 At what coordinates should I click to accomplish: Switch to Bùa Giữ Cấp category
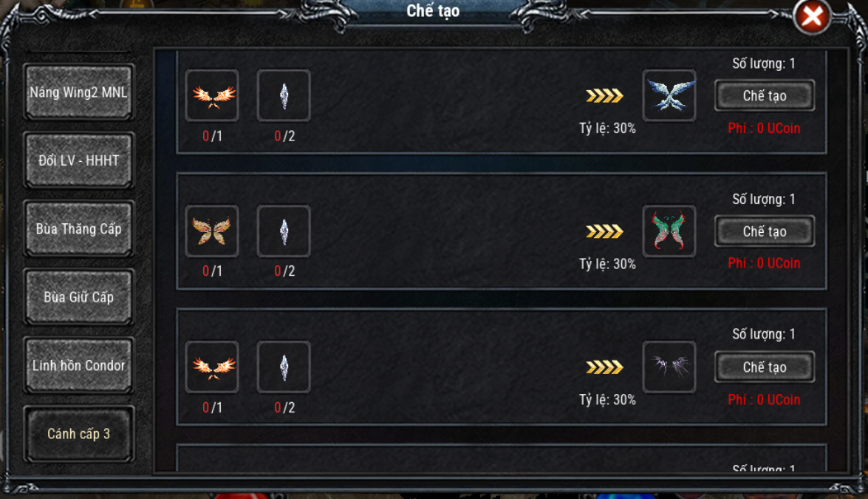[x=78, y=297]
